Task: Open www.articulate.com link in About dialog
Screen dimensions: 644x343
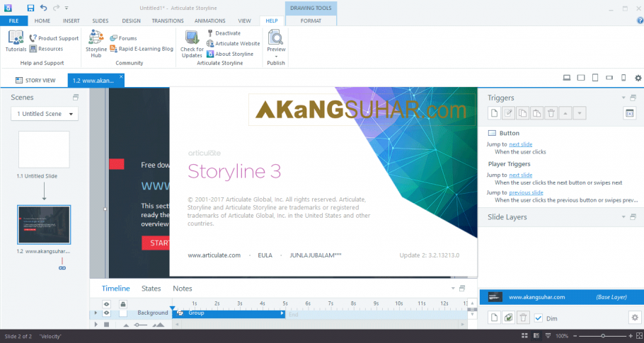Action: coord(214,255)
